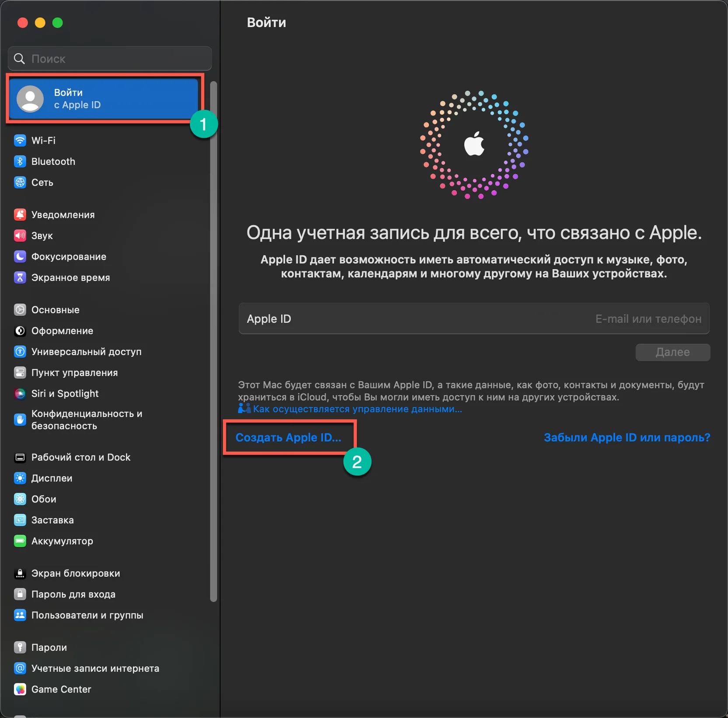Click the Оформление appearance icon
This screenshot has height=718, width=728.
20,331
